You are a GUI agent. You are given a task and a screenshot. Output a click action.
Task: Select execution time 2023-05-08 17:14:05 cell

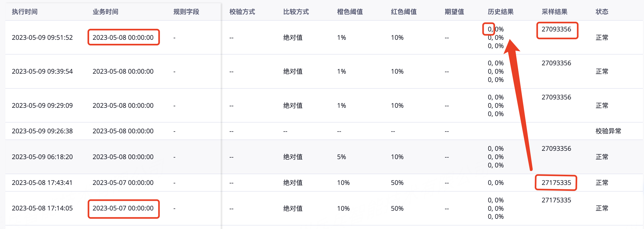coord(42,208)
